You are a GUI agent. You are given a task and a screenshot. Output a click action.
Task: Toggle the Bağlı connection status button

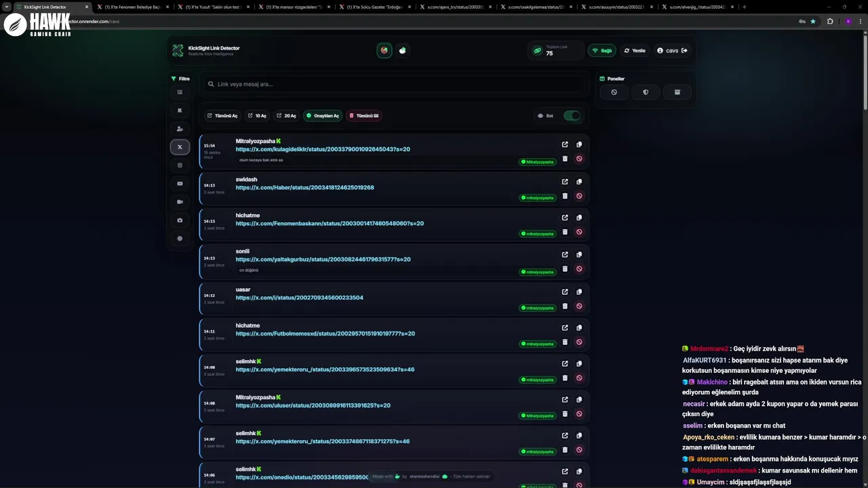point(602,51)
